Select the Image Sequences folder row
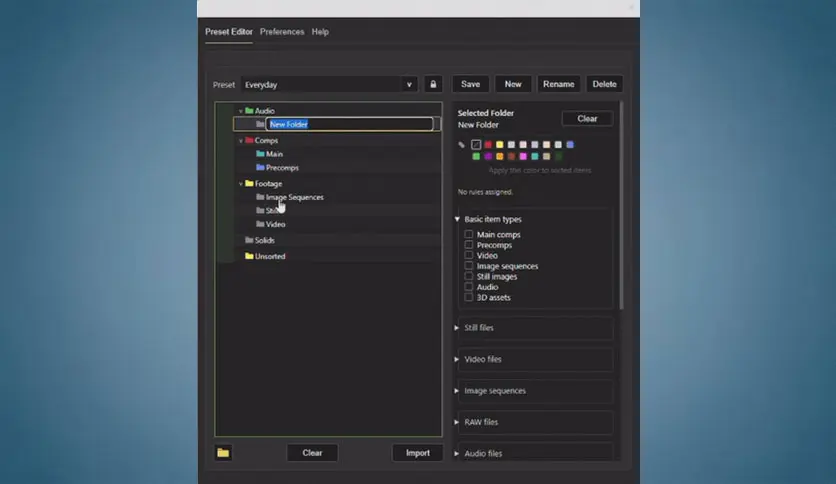 pyautogui.click(x=337, y=197)
